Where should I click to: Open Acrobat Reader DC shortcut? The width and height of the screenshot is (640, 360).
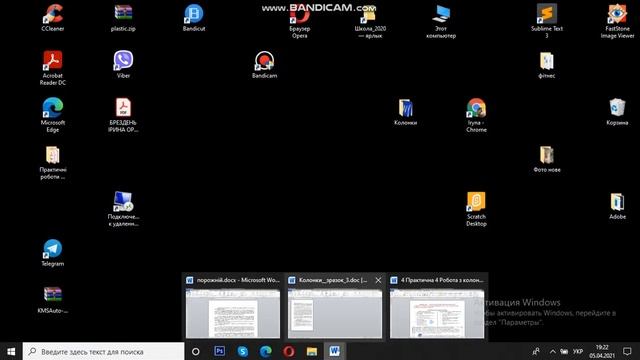[x=53, y=68]
